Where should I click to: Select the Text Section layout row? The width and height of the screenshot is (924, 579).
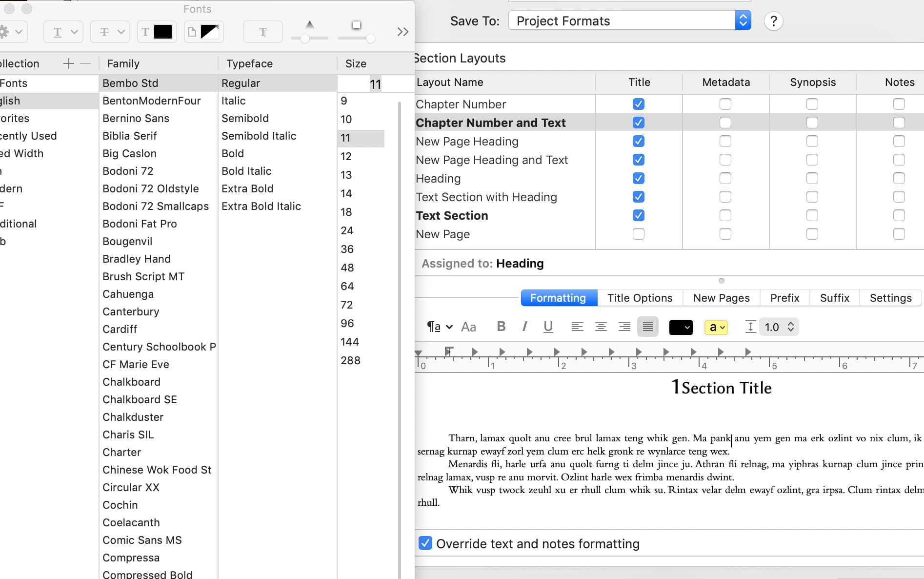452,215
